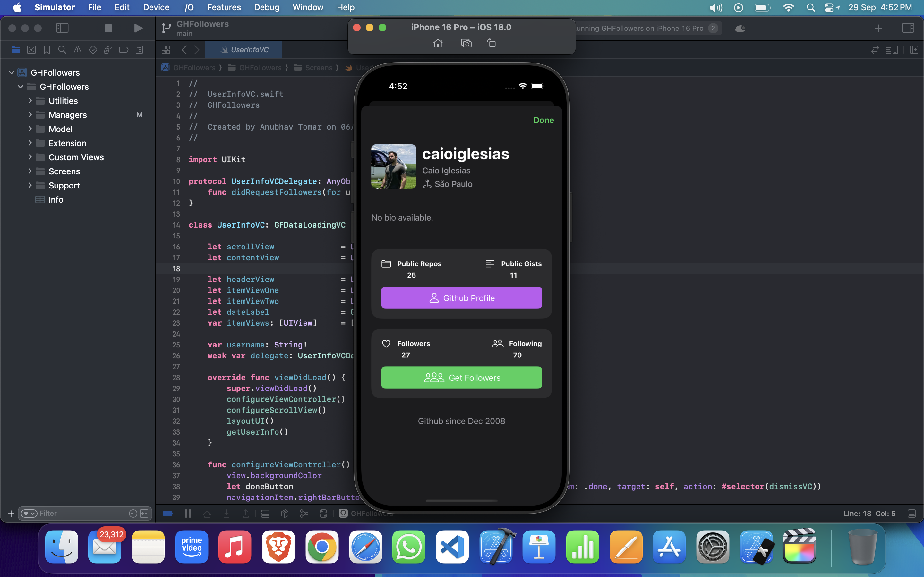This screenshot has width=924, height=577.
Task: Tap Done in the simulator app
Action: 543,120
